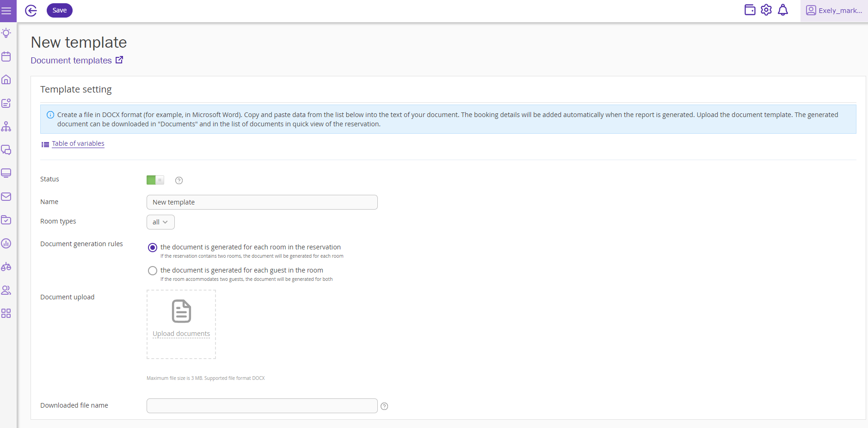Expand the hamburger menu at top left
Screen dimensions: 868x428
coord(7,10)
